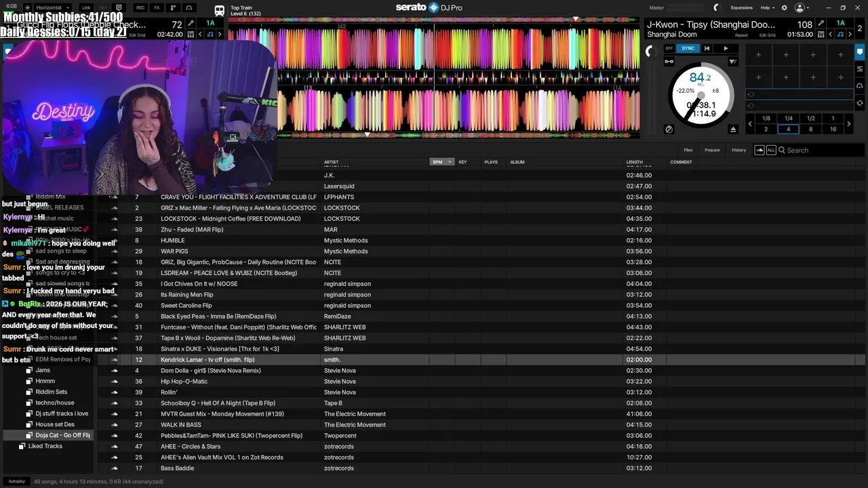
Task: Toggle the Link button
Action: pyautogui.click(x=86, y=7)
